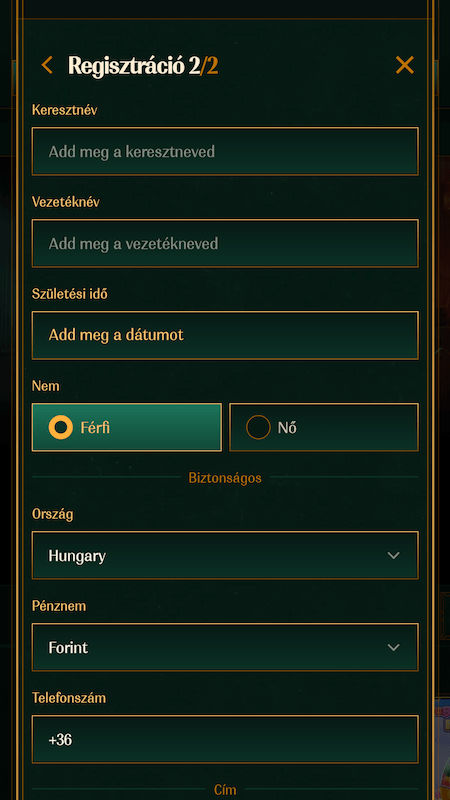The width and height of the screenshot is (450, 800).
Task: Focus the Vezetéknév last name input
Action: pyautogui.click(x=225, y=243)
